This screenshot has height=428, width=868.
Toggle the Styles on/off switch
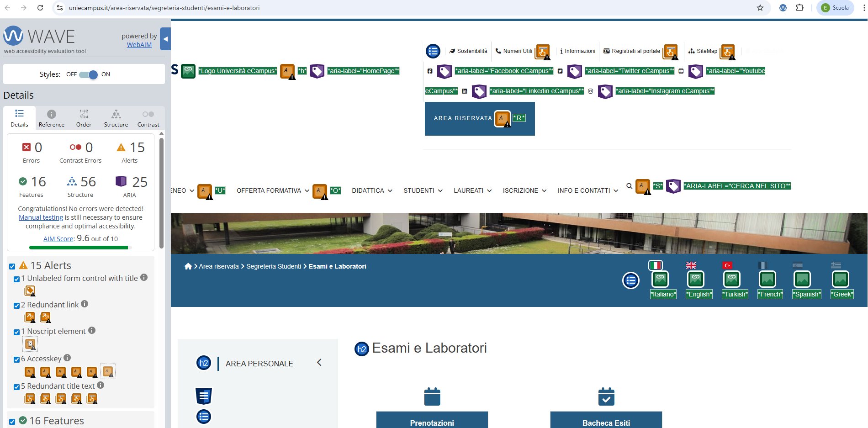[89, 74]
